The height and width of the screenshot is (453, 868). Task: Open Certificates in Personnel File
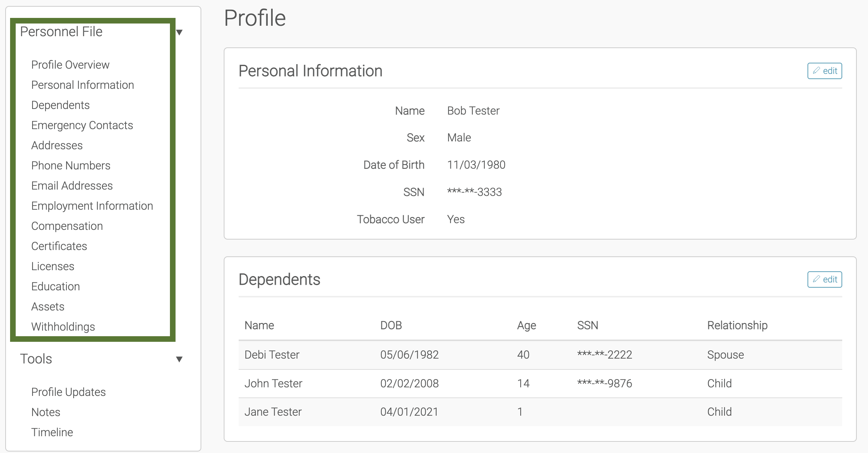point(59,246)
